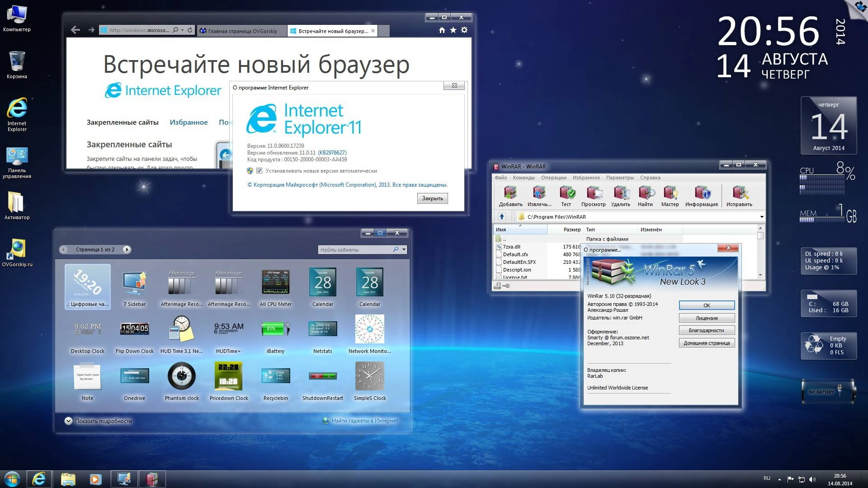
Task: Open Windows Explorer from the taskbar
Action: 68,479
